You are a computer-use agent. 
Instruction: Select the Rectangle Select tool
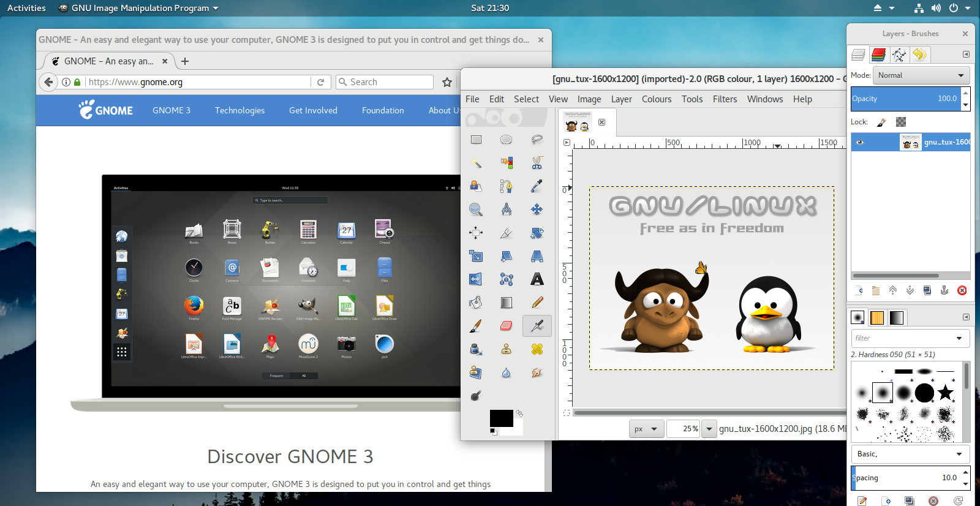point(476,140)
